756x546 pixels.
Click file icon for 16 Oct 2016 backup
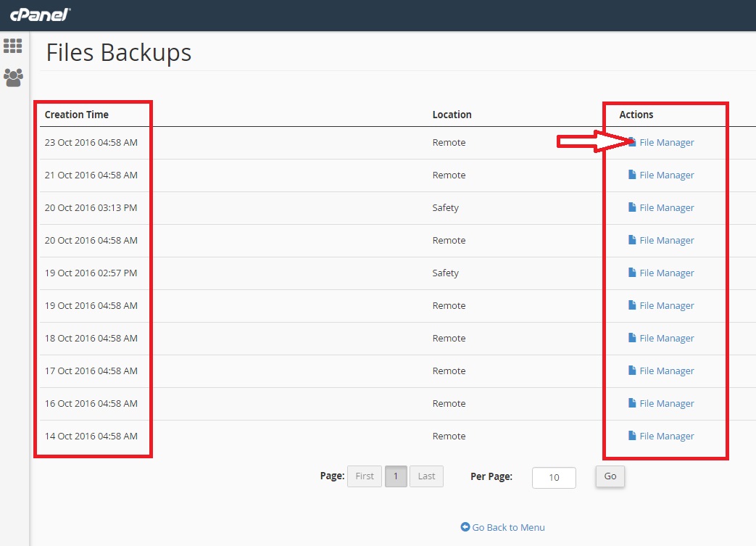632,402
